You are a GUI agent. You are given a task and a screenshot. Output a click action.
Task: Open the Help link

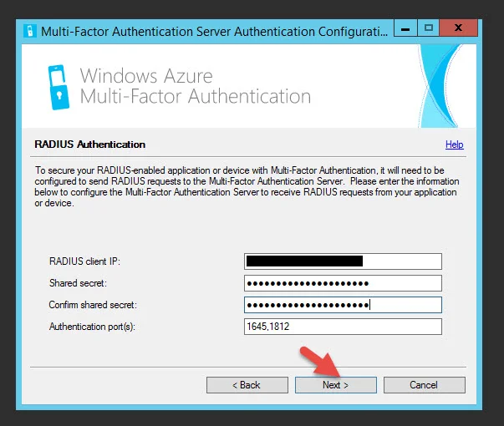click(454, 145)
